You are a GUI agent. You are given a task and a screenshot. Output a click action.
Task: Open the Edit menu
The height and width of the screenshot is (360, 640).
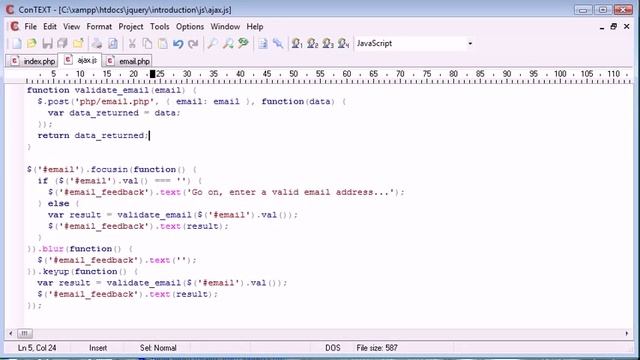[50, 27]
